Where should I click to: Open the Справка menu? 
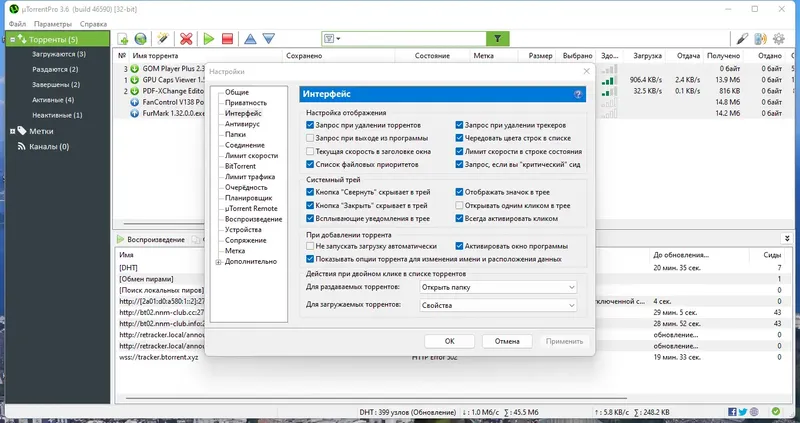(93, 24)
